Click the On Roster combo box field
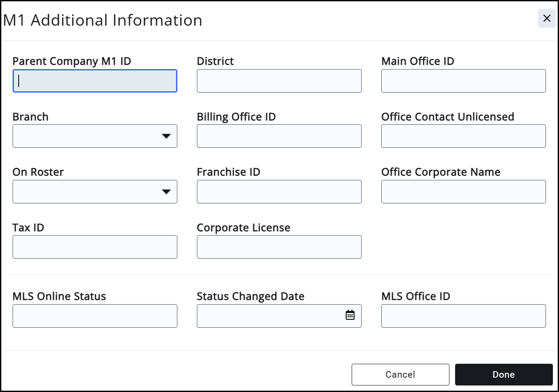 (x=86, y=192)
